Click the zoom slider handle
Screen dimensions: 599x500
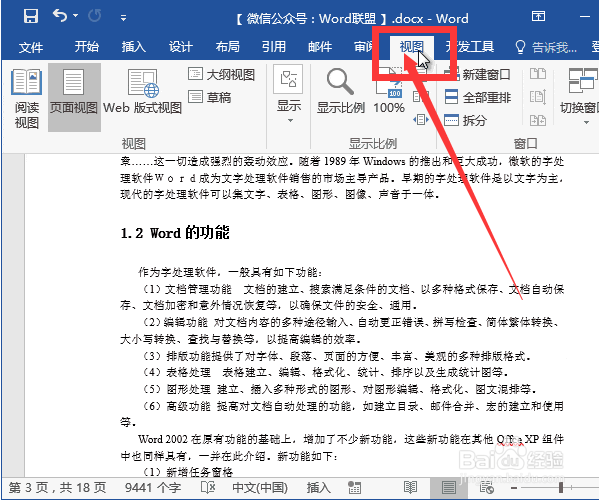(x=561, y=488)
